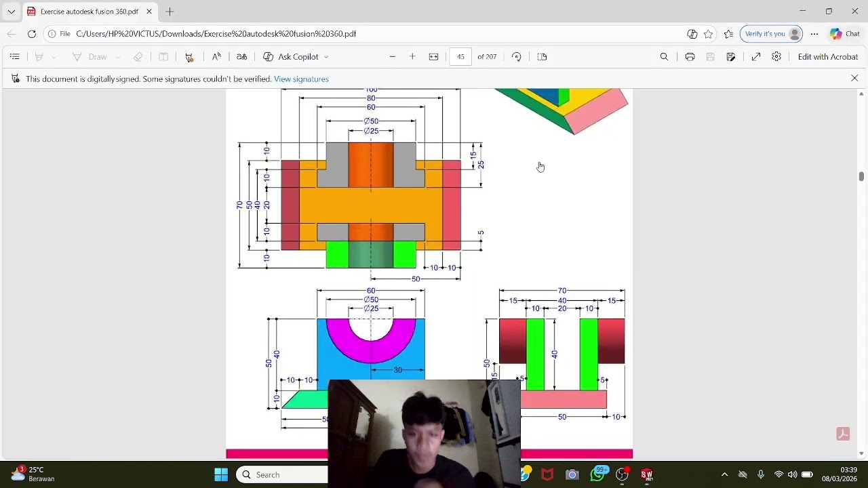This screenshot has height=488, width=868.
Task: Expand the Highlight color dropdown arrow
Action: point(54,57)
